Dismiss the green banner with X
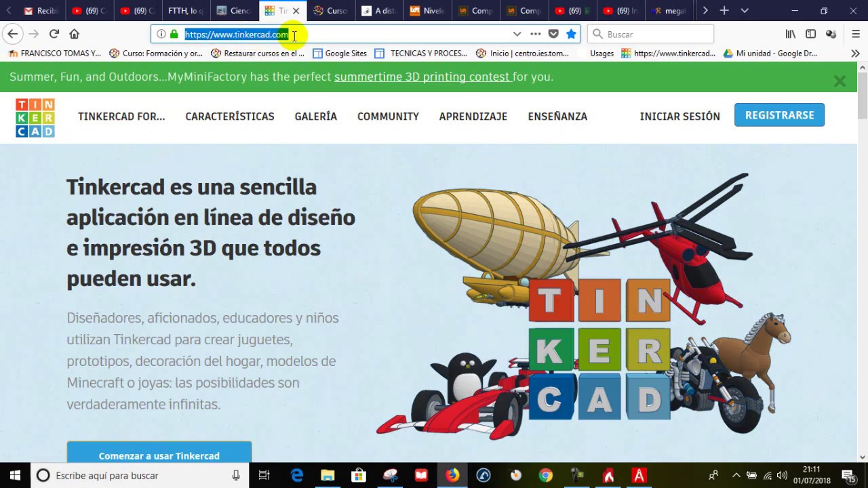This screenshot has height=488, width=868. click(x=840, y=81)
